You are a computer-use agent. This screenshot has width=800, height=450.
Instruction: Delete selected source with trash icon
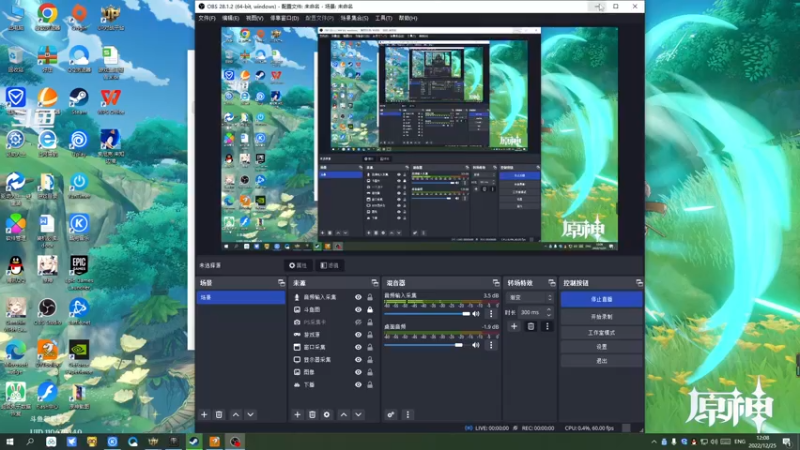[x=312, y=415]
